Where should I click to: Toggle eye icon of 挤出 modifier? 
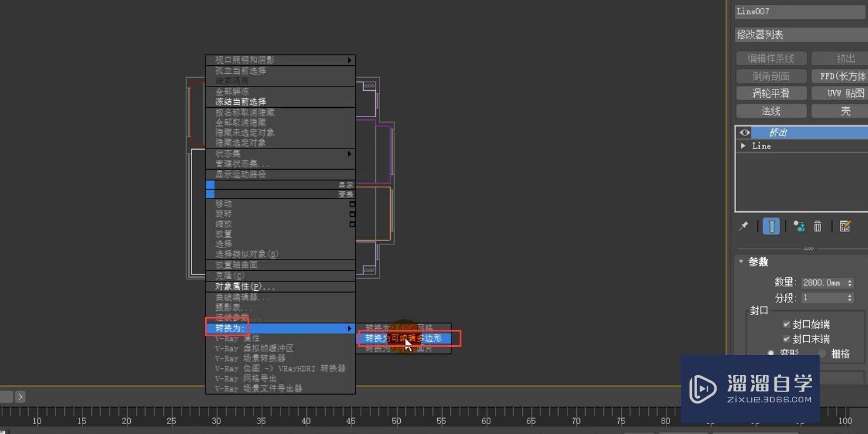pos(744,132)
